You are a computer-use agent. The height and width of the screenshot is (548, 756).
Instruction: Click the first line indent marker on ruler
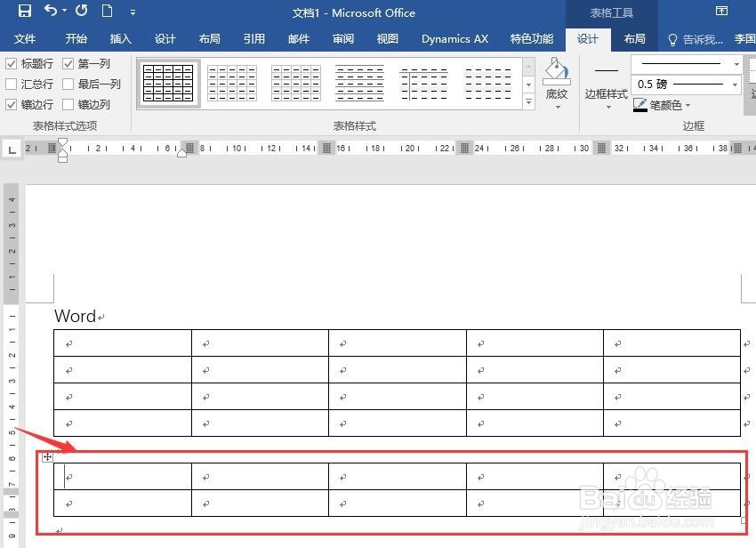[62, 142]
